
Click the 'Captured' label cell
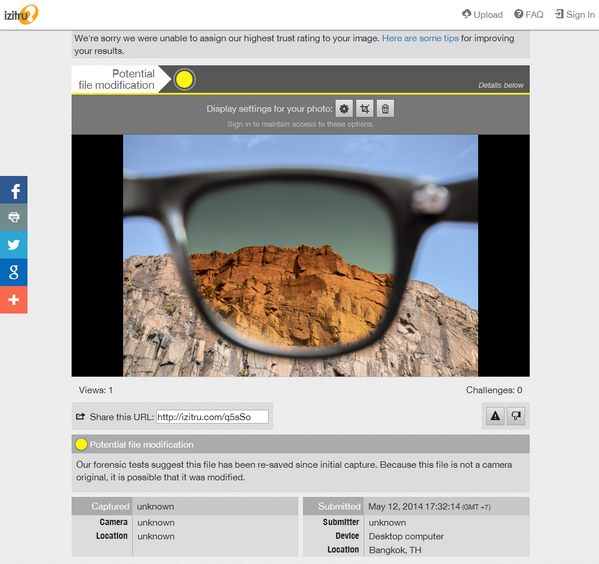click(102, 506)
